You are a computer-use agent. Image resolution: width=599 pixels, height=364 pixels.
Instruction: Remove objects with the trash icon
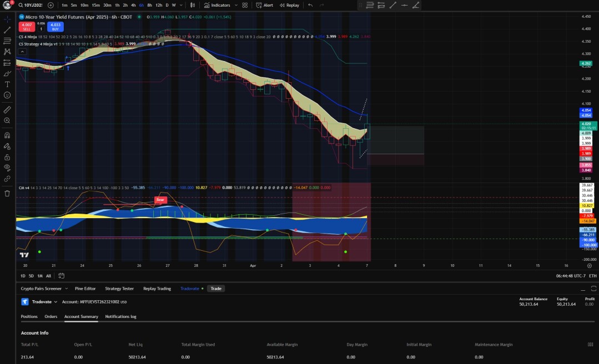(7, 193)
